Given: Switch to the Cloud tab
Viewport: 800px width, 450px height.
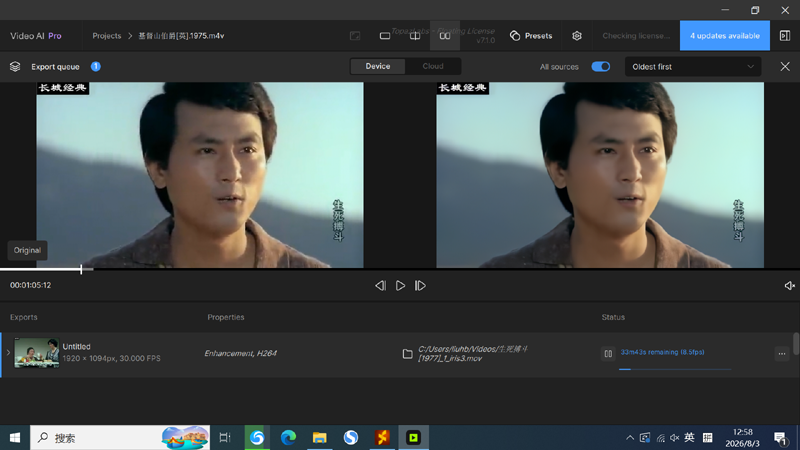Looking at the screenshot, I should click(433, 66).
